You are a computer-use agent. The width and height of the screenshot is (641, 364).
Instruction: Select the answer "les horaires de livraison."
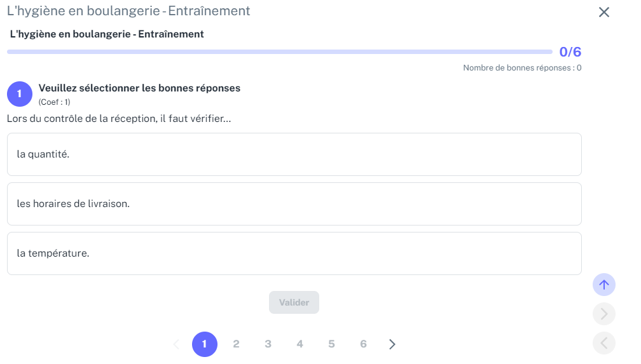(x=294, y=204)
